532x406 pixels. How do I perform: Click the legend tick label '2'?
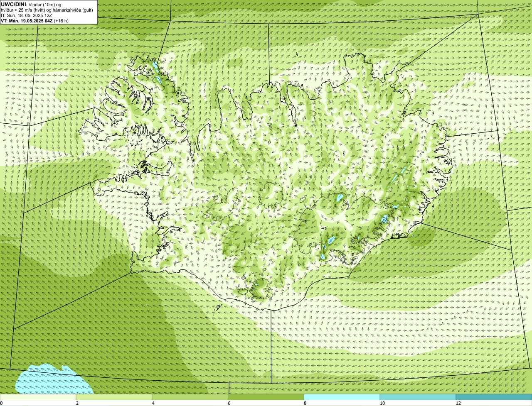point(77,403)
